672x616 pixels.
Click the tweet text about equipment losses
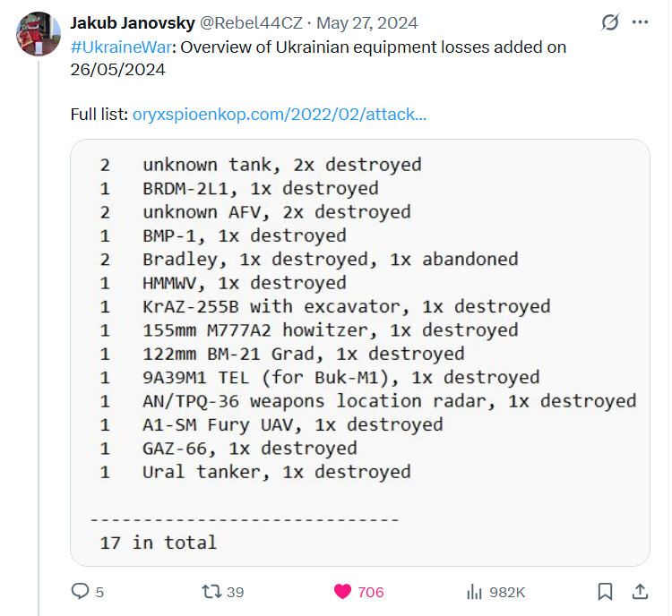tap(318, 58)
